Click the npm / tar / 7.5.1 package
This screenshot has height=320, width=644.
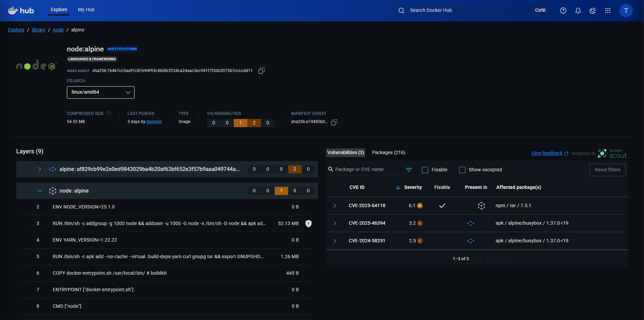click(513, 206)
